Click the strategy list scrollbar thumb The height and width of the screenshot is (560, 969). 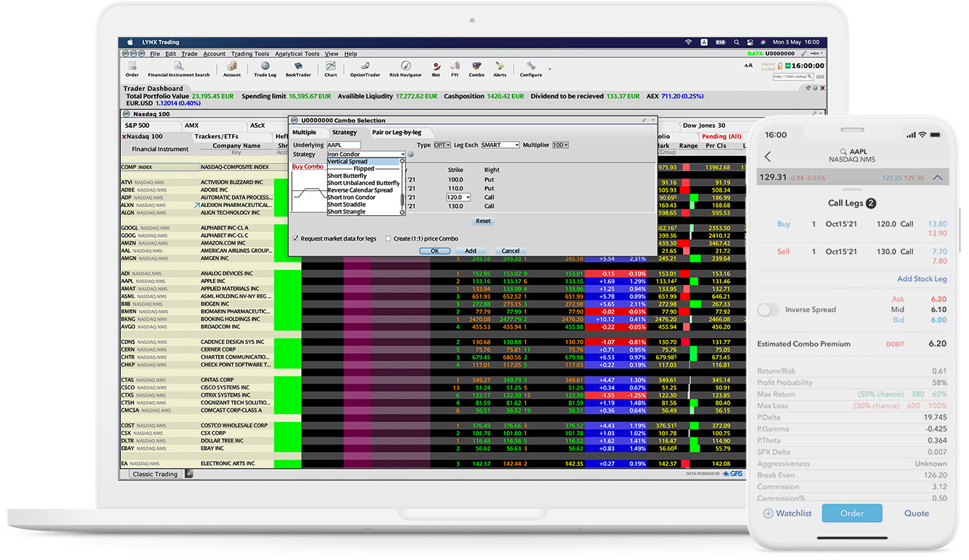point(402,199)
